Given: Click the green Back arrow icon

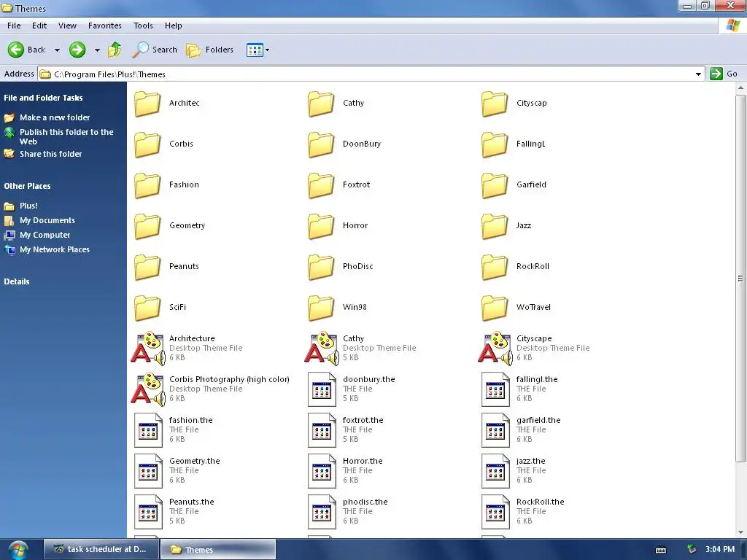Looking at the screenshot, I should click(x=16, y=50).
